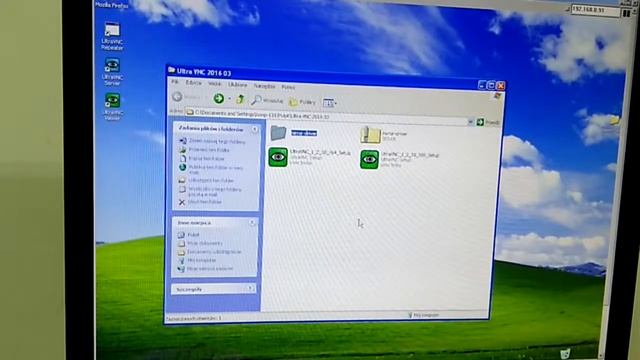This screenshot has width=640, height=360.
Task: Click Publikuj ten folder w sieci Web
Action: [x=216, y=169]
